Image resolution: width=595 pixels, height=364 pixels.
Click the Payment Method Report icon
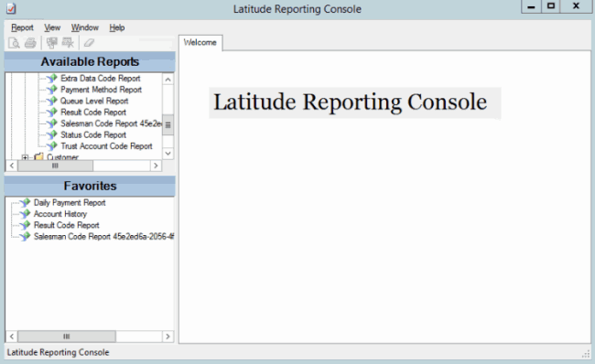[52, 90]
